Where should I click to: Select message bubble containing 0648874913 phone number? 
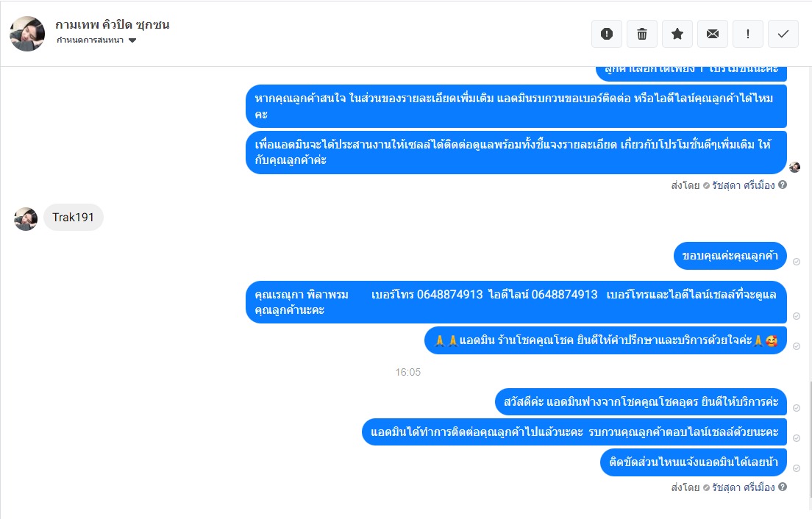coord(516,302)
